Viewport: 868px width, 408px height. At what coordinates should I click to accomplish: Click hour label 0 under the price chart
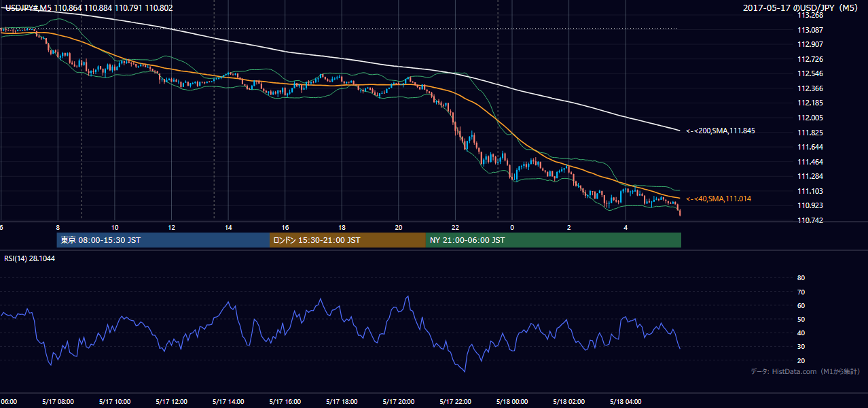[512, 227]
